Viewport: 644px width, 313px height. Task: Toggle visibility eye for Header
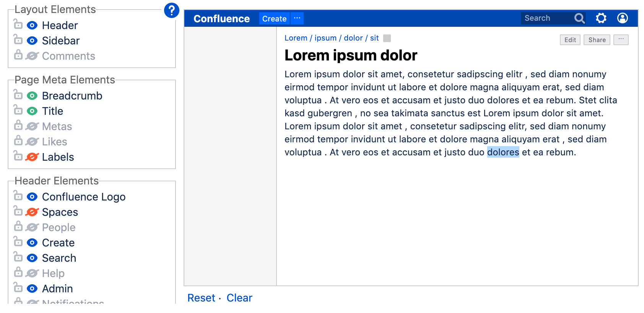tap(32, 25)
